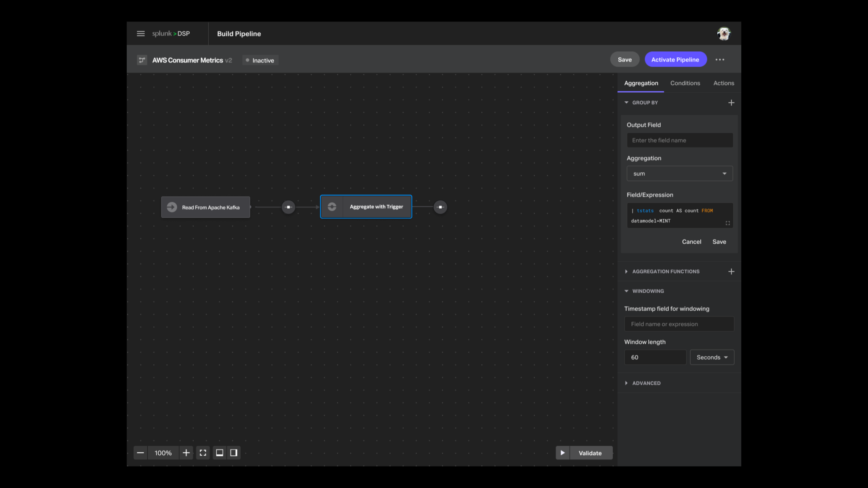Viewport: 868px width, 488px height.
Task: Toggle the right side panel view
Action: click(234, 453)
